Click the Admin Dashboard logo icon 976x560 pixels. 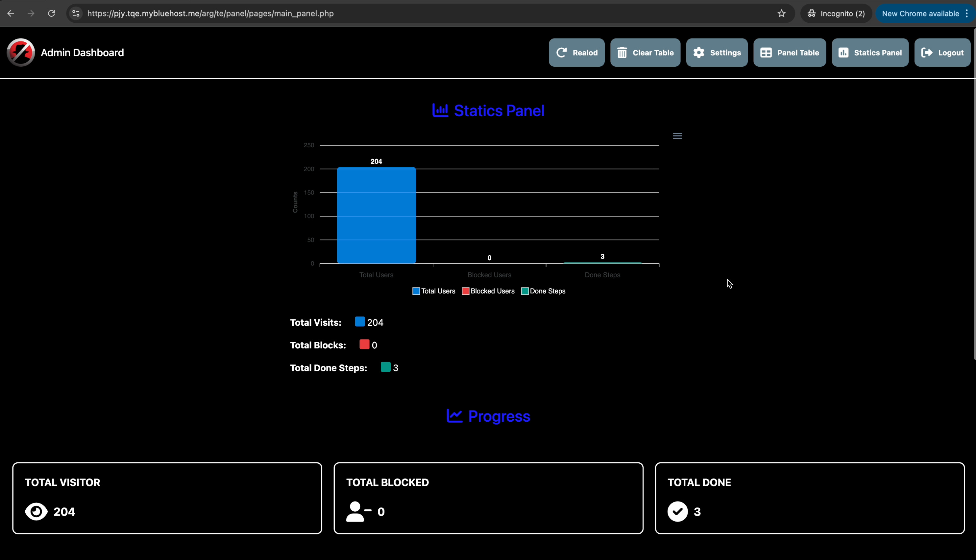pos(21,52)
